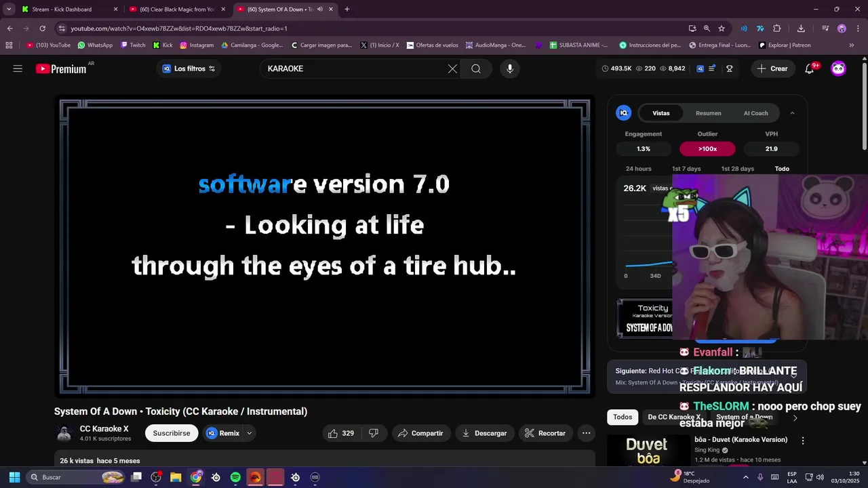Select the Todo time range
The width and height of the screenshot is (868, 488).
point(782,169)
